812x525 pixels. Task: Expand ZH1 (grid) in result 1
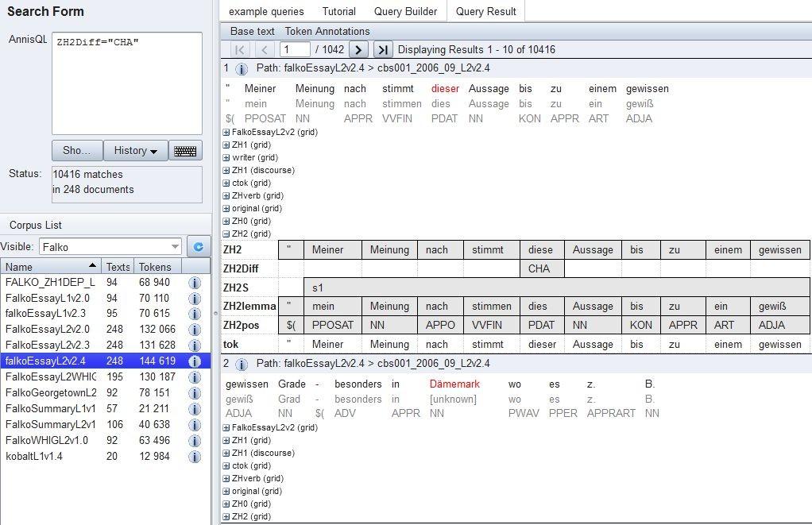coord(226,145)
